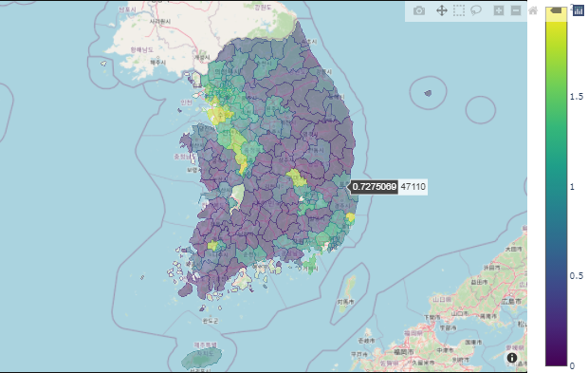Open the map attribution info icon
588x373 pixels.
click(x=512, y=358)
